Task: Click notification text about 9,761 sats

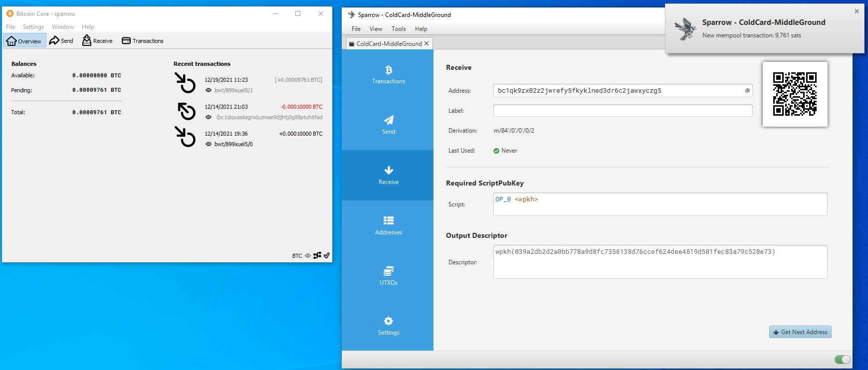Action: pos(751,35)
